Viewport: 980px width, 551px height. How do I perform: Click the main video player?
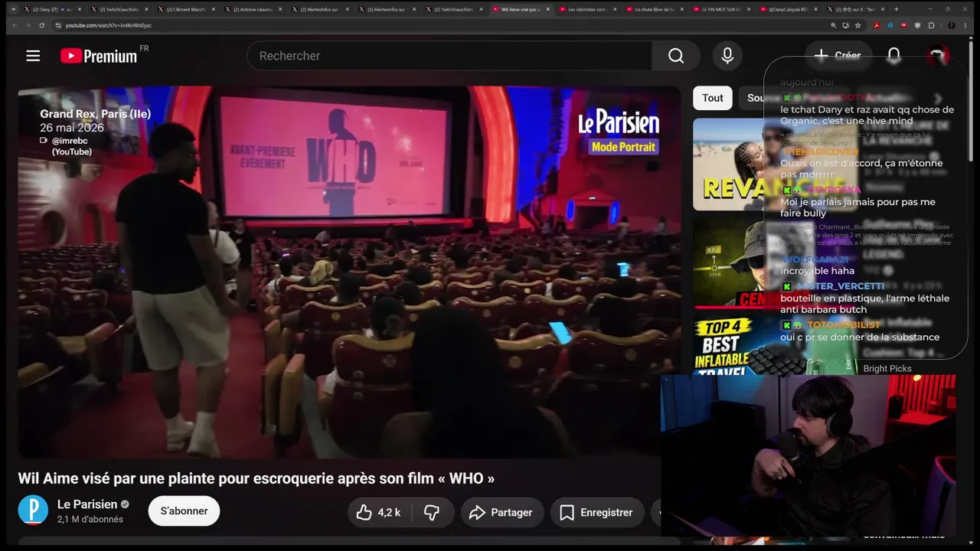coord(349,272)
